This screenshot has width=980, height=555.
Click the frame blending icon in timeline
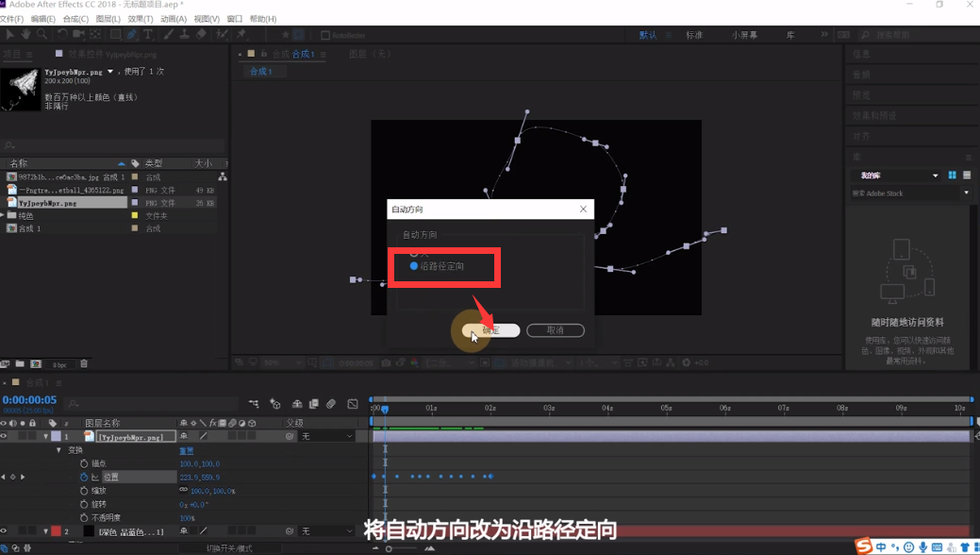tap(314, 404)
